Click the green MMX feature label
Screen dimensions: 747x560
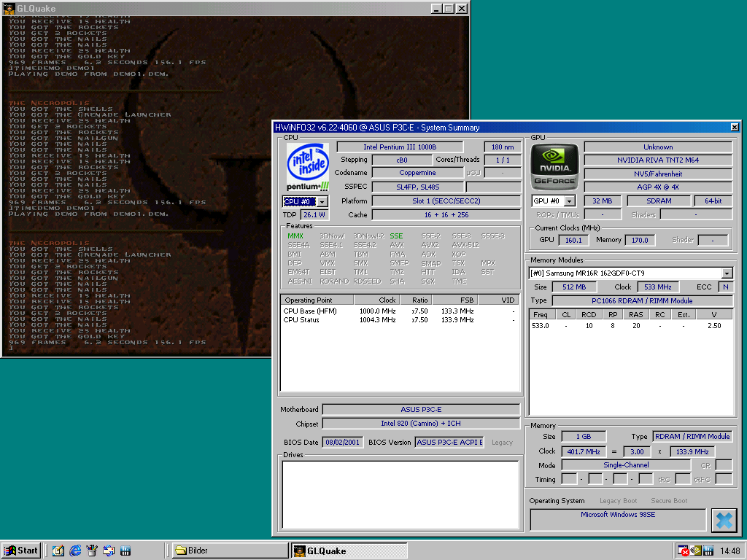pyautogui.click(x=295, y=236)
